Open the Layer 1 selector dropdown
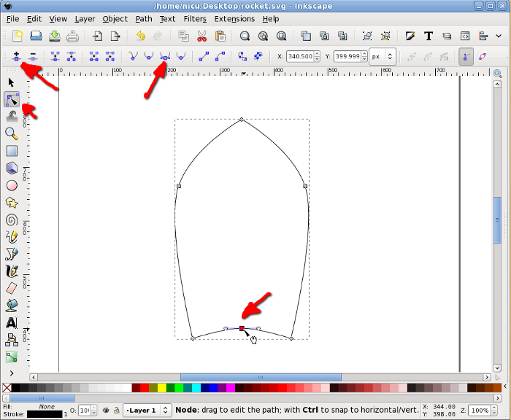 (x=147, y=411)
